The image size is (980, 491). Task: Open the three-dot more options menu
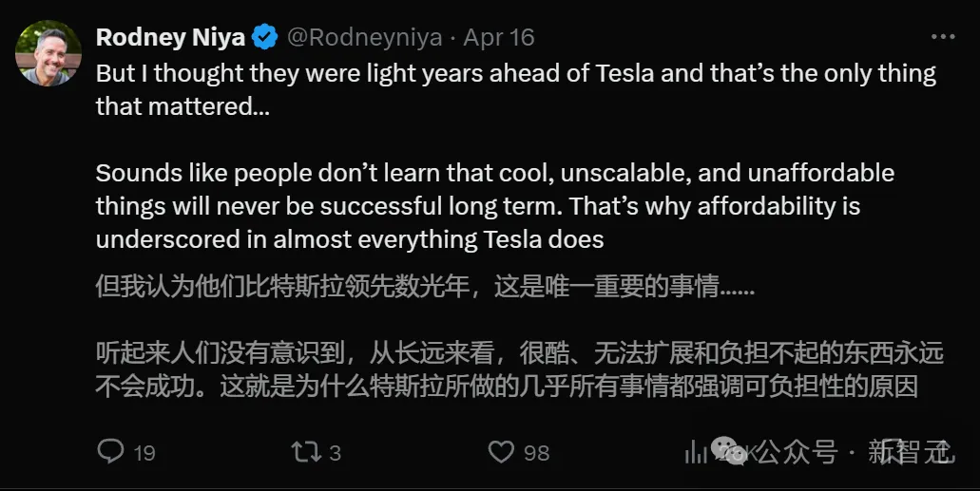942,38
